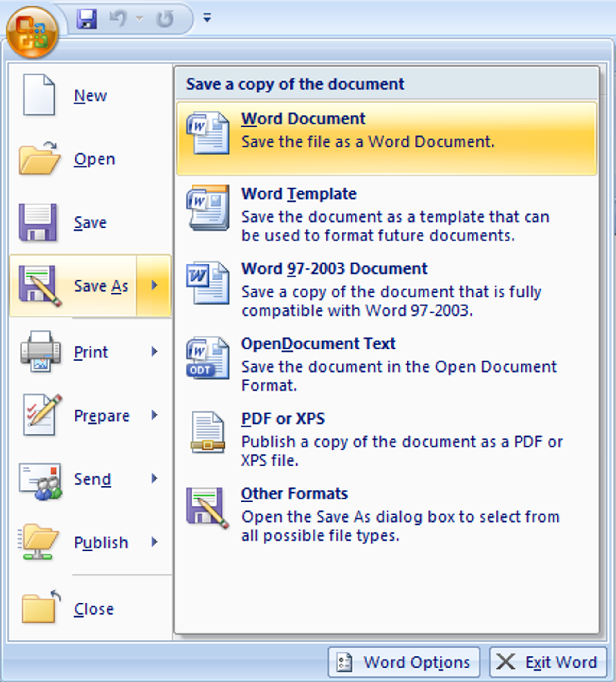The width and height of the screenshot is (616, 682).
Task: Select the Prepare menu label
Action: [102, 416]
